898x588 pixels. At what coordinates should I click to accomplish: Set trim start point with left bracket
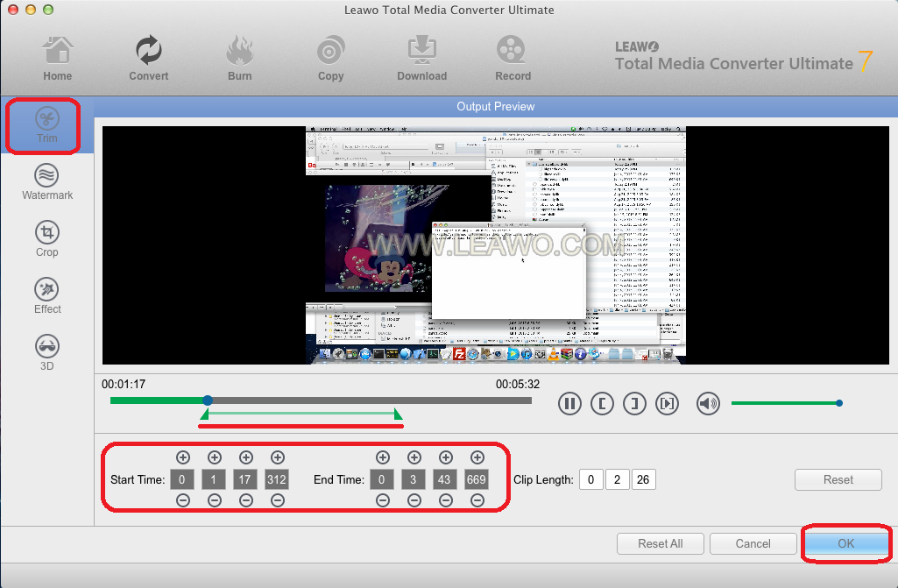click(x=602, y=403)
